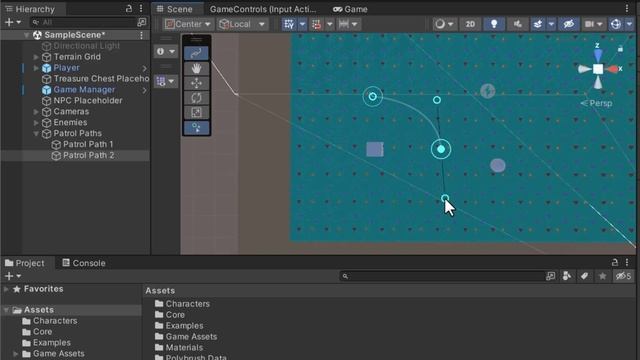Activate the knot placement tool at bottom of tools
Viewport: 640px width, 360px height.
[196, 128]
